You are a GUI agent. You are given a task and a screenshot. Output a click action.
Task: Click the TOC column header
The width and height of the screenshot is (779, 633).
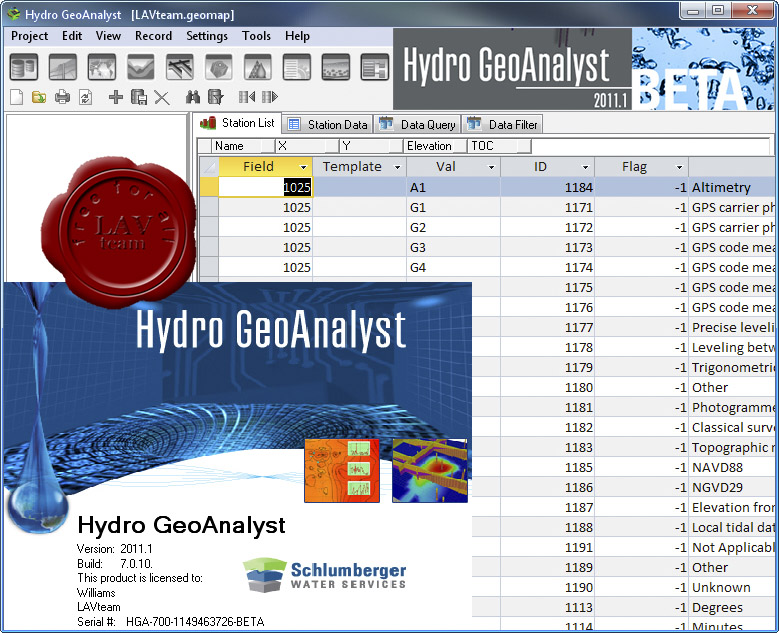(499, 146)
